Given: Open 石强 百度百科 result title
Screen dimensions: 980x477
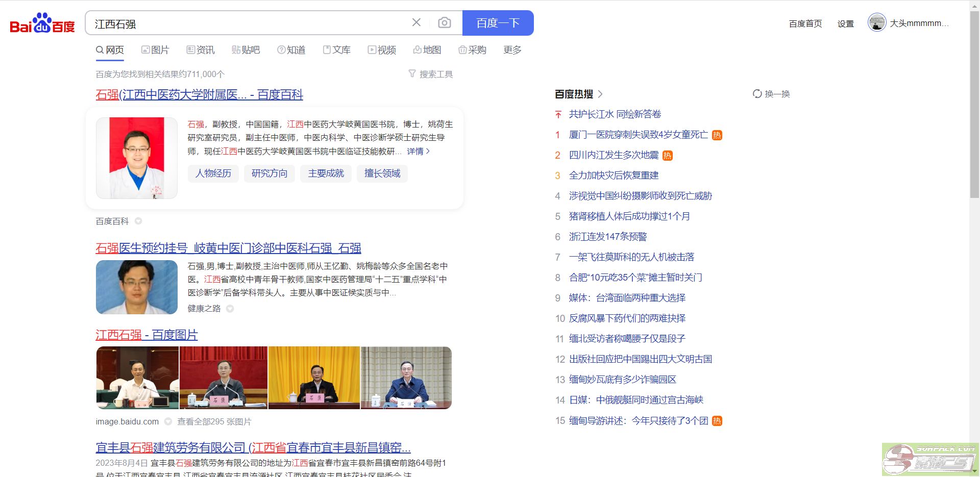Looking at the screenshot, I should pyautogui.click(x=199, y=94).
